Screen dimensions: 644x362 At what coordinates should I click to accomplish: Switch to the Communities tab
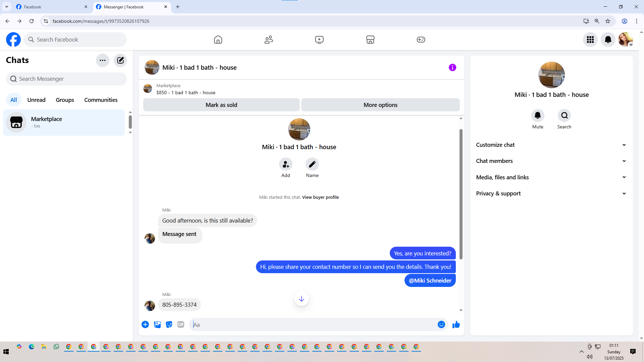(101, 100)
